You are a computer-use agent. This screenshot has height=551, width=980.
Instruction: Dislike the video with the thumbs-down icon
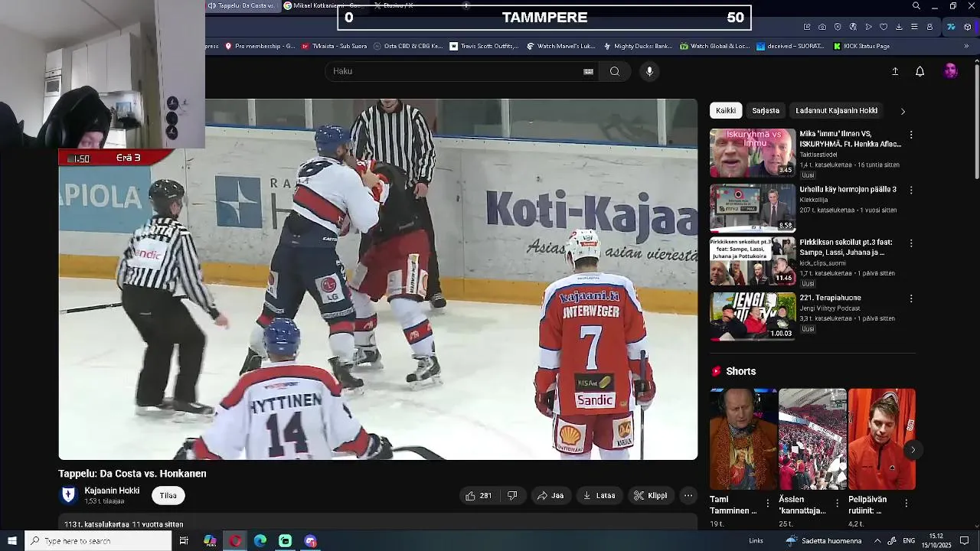point(512,495)
